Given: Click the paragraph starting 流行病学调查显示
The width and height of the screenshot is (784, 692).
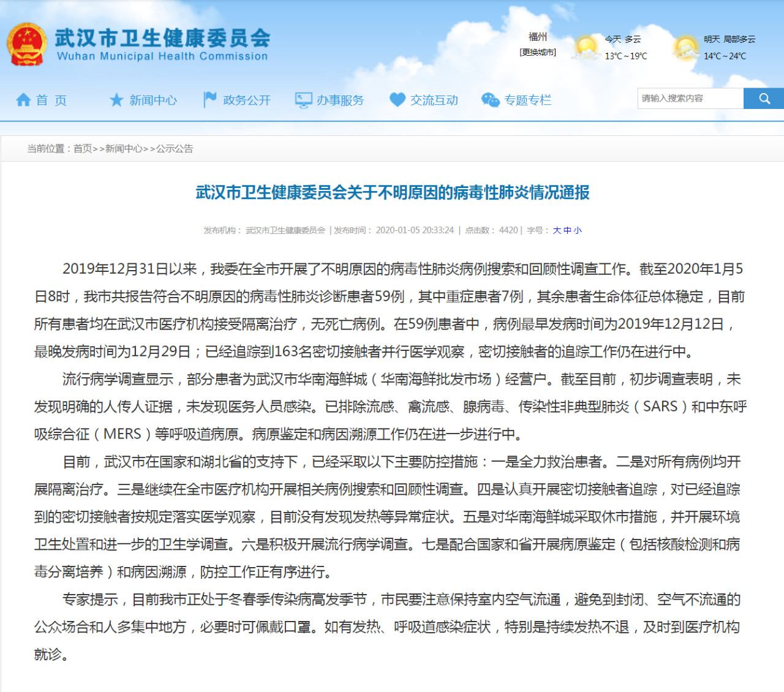Looking at the screenshot, I should click(391, 407).
